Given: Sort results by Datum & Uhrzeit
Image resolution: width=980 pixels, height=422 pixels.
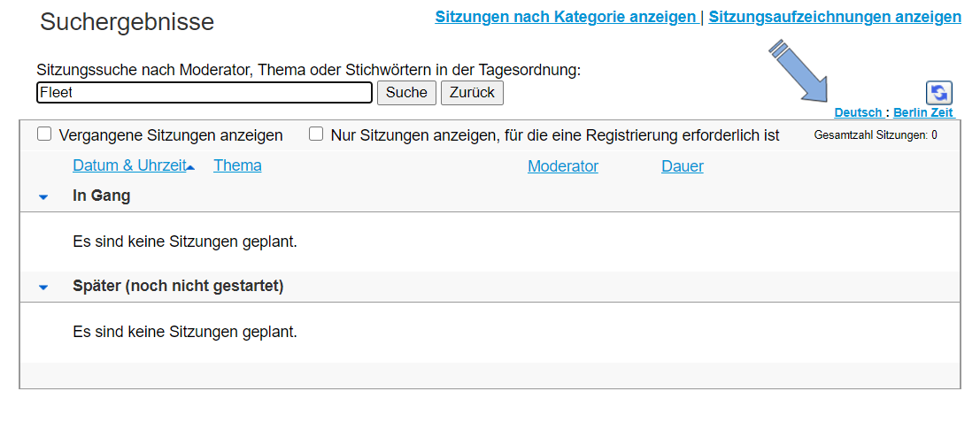Looking at the screenshot, I should pos(129,166).
